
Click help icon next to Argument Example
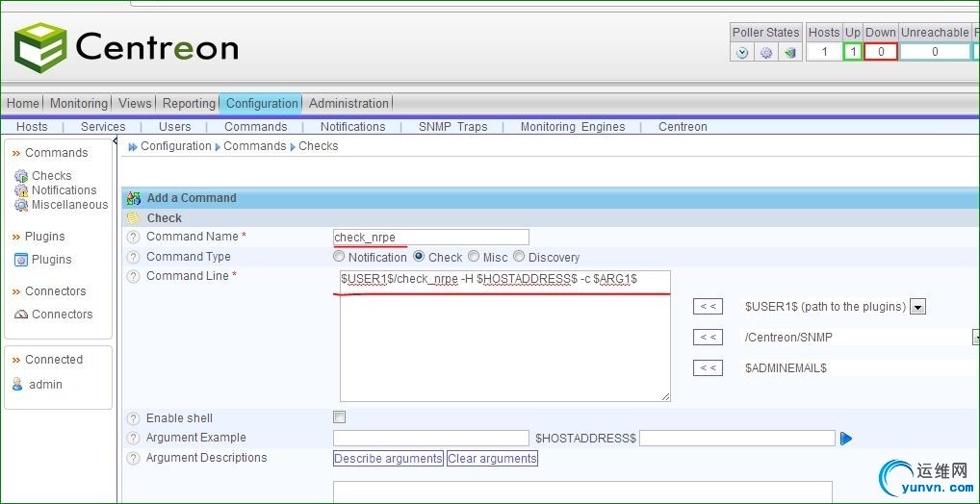click(x=133, y=439)
